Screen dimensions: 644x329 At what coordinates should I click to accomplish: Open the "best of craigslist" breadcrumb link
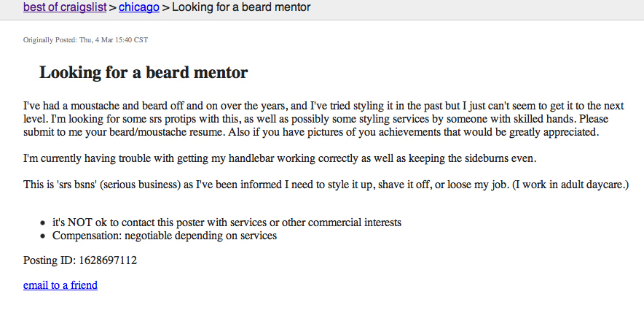click(65, 7)
